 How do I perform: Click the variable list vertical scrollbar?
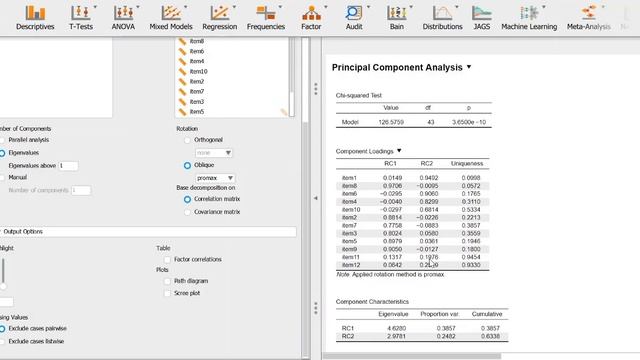(291, 78)
